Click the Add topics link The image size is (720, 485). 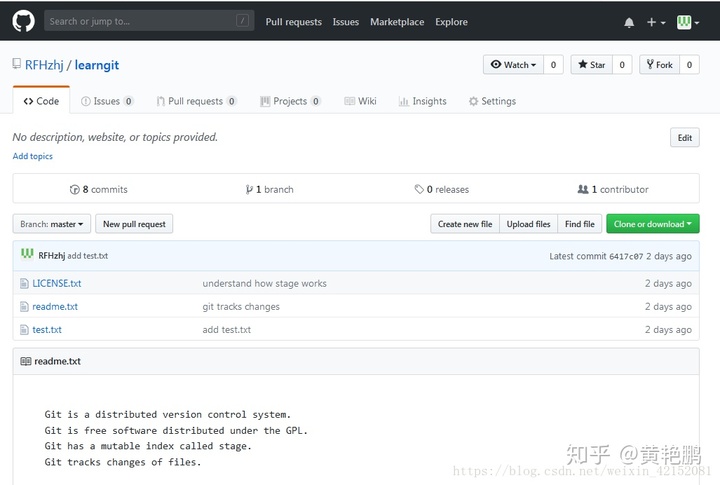click(33, 156)
